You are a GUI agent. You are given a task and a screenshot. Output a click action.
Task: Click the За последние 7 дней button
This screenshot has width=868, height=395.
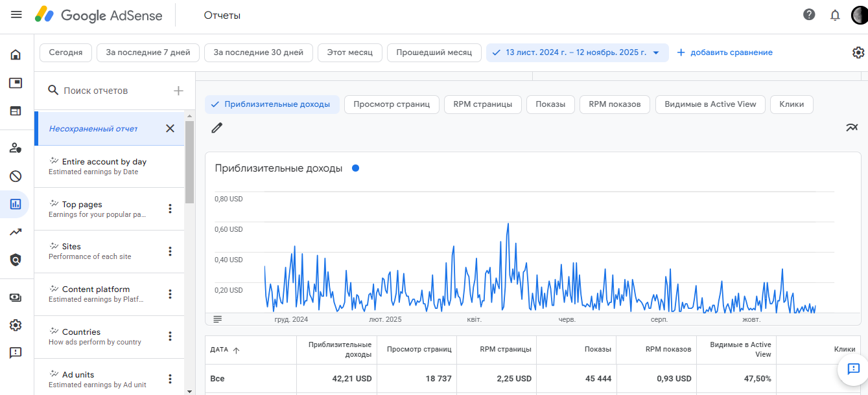tap(148, 52)
